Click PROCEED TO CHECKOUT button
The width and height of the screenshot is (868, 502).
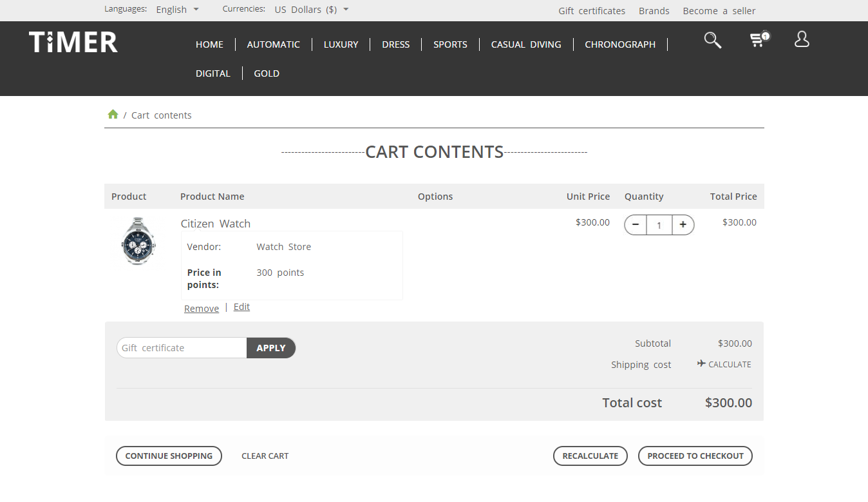click(x=695, y=456)
